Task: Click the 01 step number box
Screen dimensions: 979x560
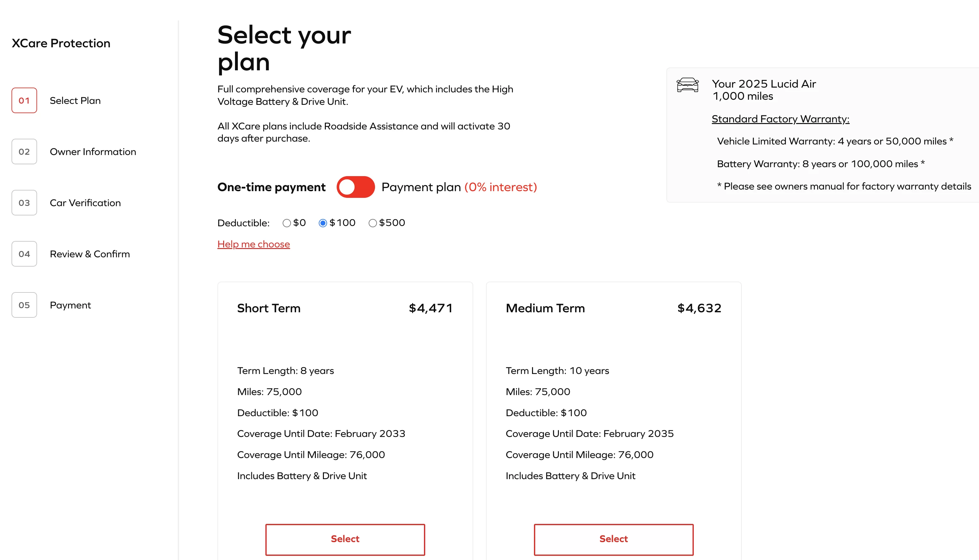Action: point(24,100)
